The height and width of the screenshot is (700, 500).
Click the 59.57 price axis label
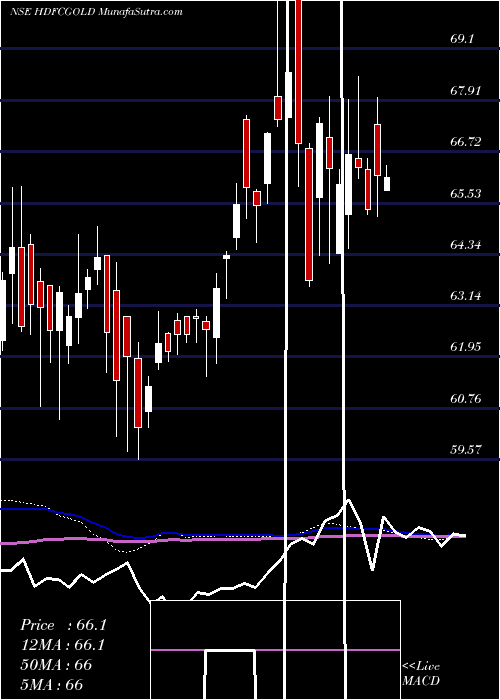466,450
